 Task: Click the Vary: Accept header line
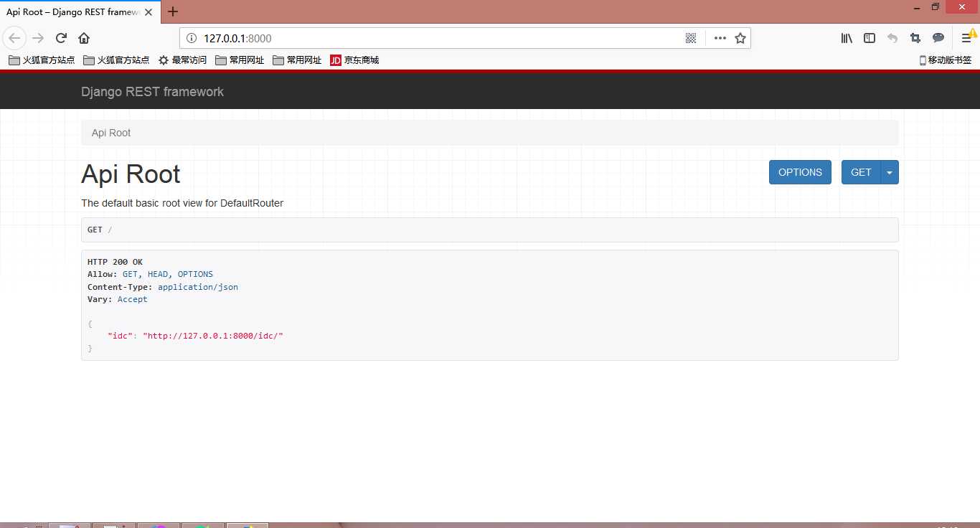tap(118, 299)
